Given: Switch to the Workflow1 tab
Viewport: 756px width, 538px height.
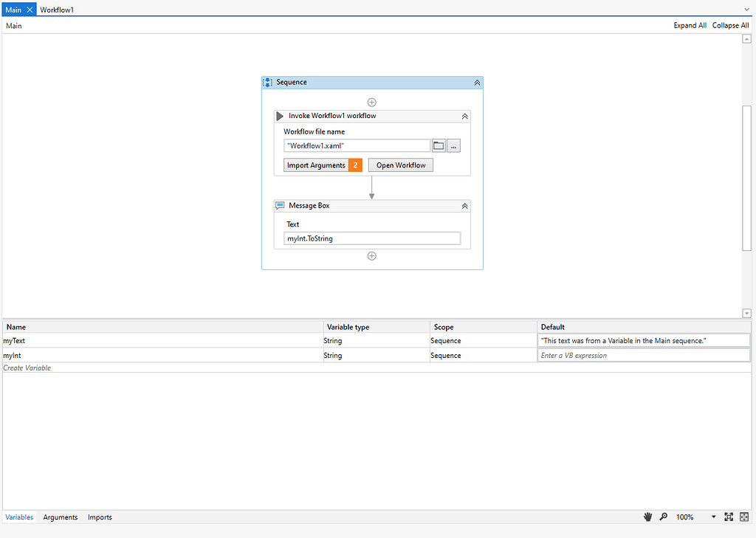Looking at the screenshot, I should coord(57,9).
